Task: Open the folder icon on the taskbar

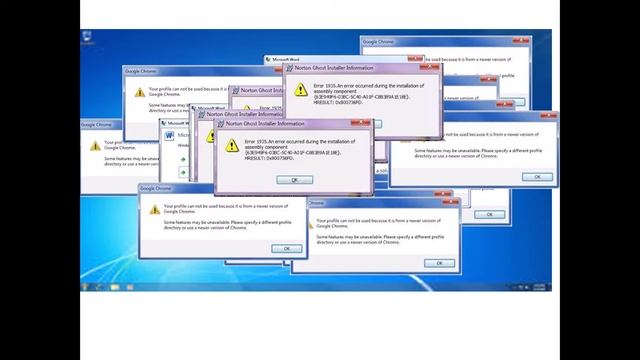Action: [115, 287]
